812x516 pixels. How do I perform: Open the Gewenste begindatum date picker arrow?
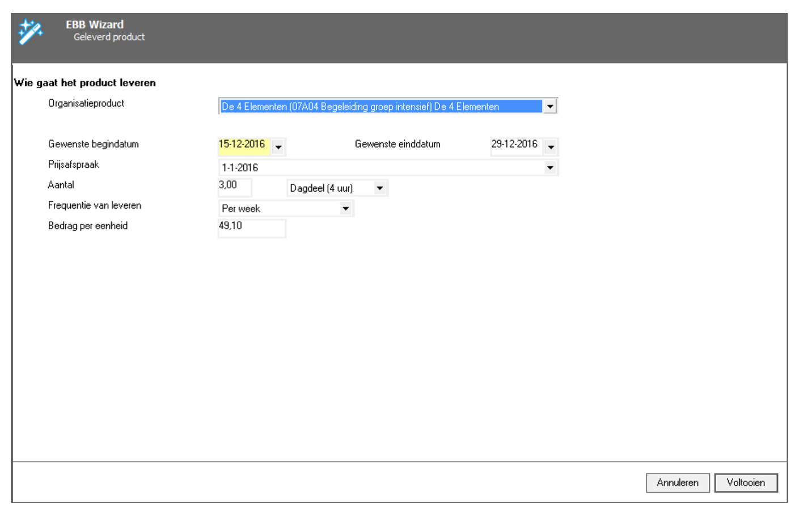[278, 147]
